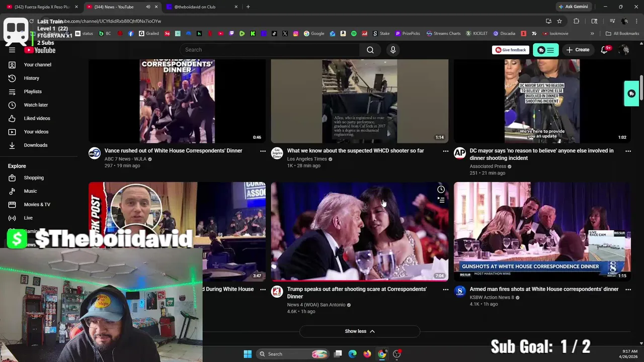Toggle the teal extension list button near Create
The height and width of the screenshot is (362, 644).
coord(546,50)
